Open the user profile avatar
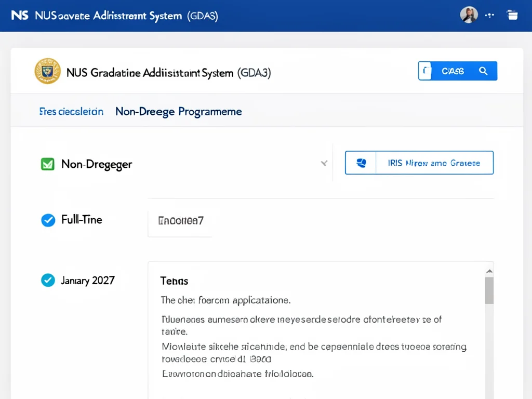 [469, 15]
